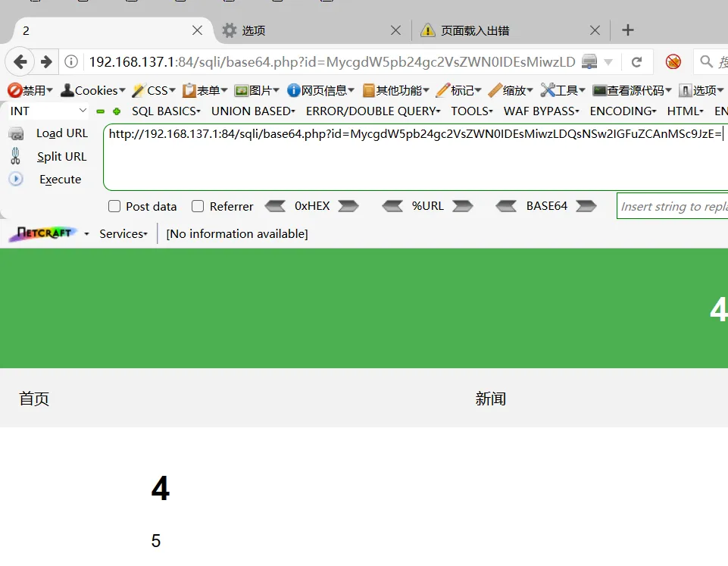Click the BASE64 decode left arrow
728x566 pixels.
coord(506,206)
